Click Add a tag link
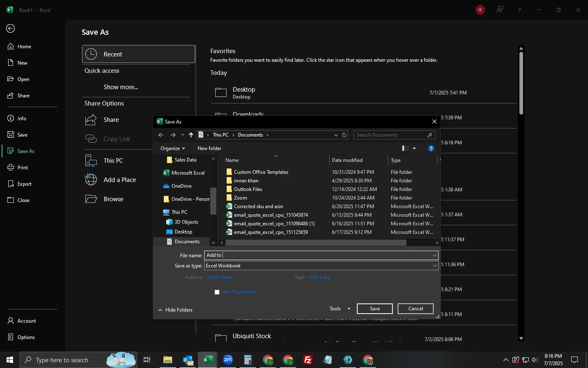The image size is (588, 368). [x=320, y=277]
